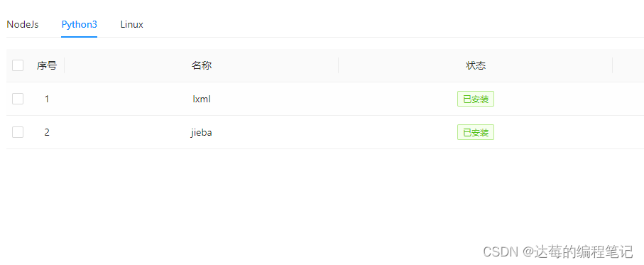The image size is (644, 265).
Task: Check the checkbox for the jieba row
Action: (x=18, y=132)
